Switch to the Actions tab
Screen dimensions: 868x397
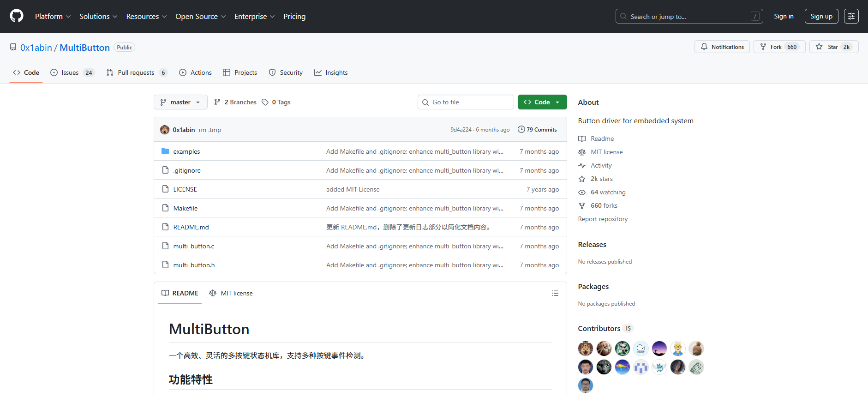coord(195,72)
